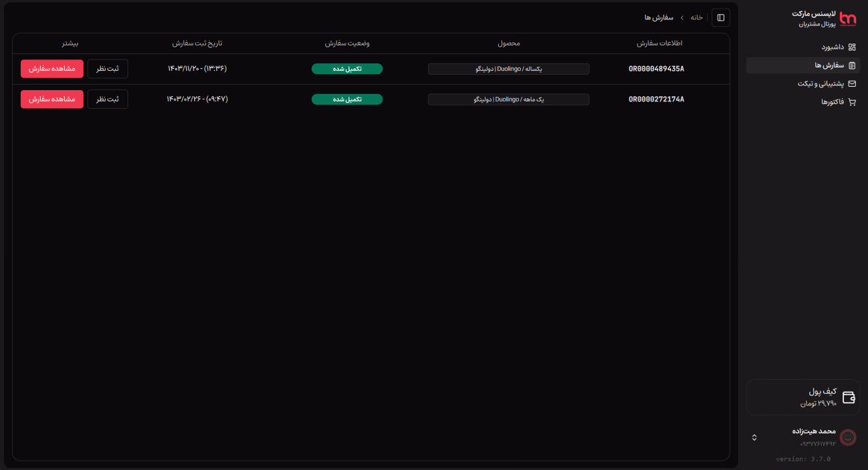Image resolution: width=868 pixels, height=470 pixels.
Task: Open the فاکتورها menu item
Action: [x=832, y=102]
